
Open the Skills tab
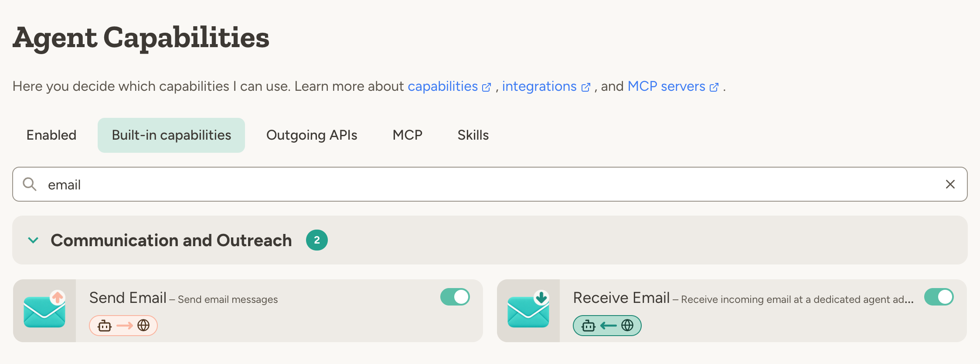pyautogui.click(x=473, y=135)
